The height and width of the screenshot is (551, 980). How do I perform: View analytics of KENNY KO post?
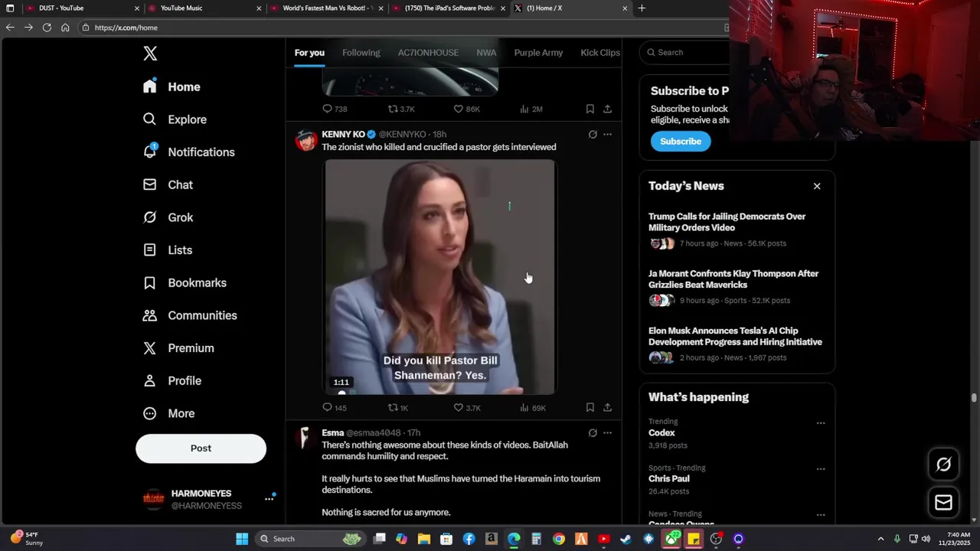click(532, 408)
